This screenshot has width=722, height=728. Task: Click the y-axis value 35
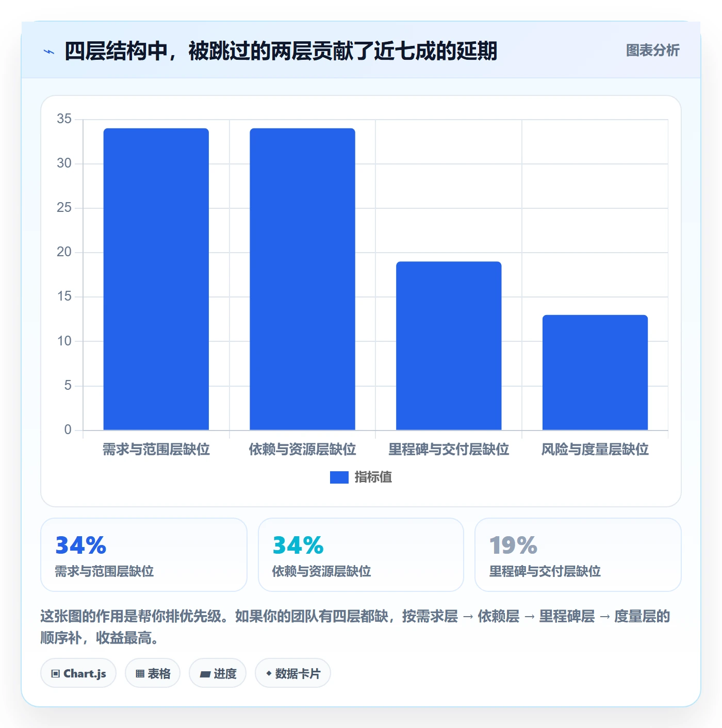click(64, 119)
